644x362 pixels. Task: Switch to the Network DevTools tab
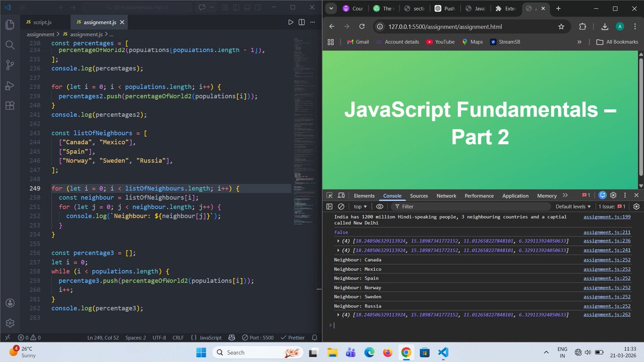point(447,196)
